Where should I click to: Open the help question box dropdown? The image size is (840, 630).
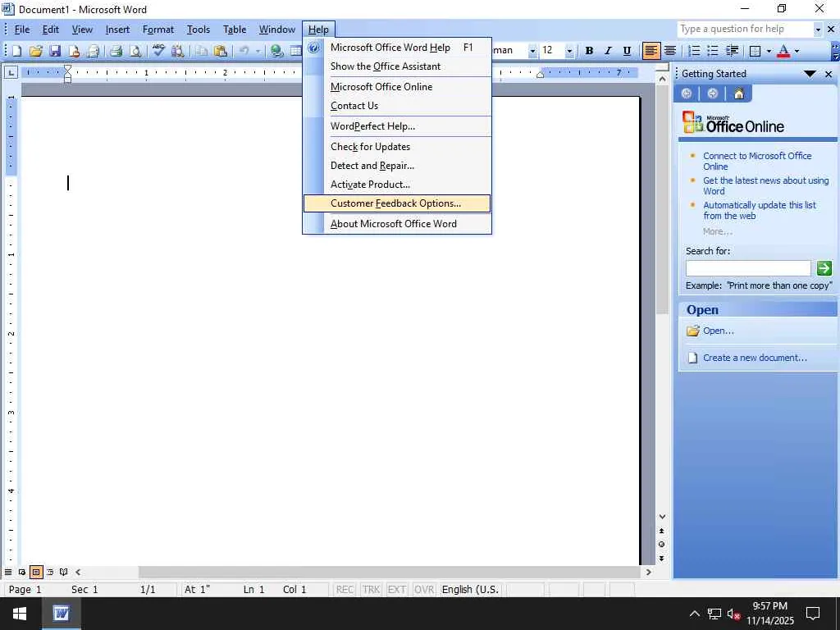point(818,30)
